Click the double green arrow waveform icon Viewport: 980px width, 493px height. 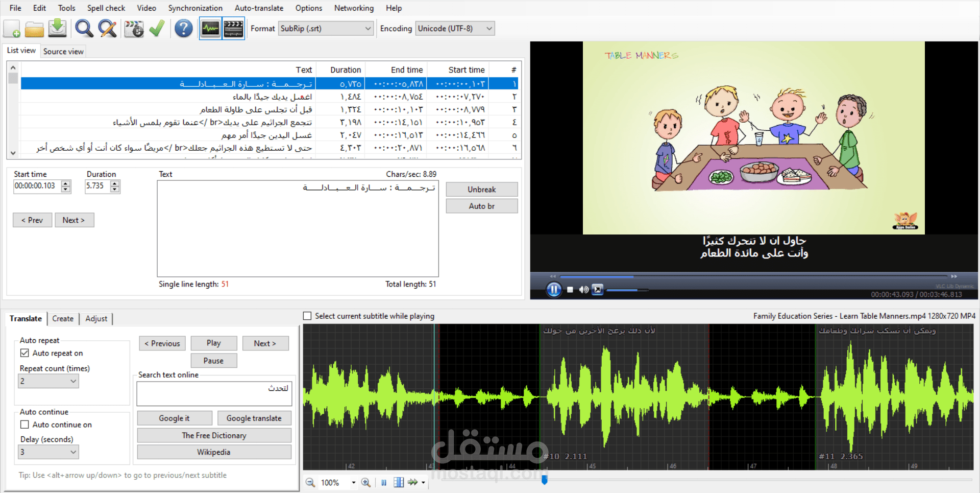(x=412, y=482)
